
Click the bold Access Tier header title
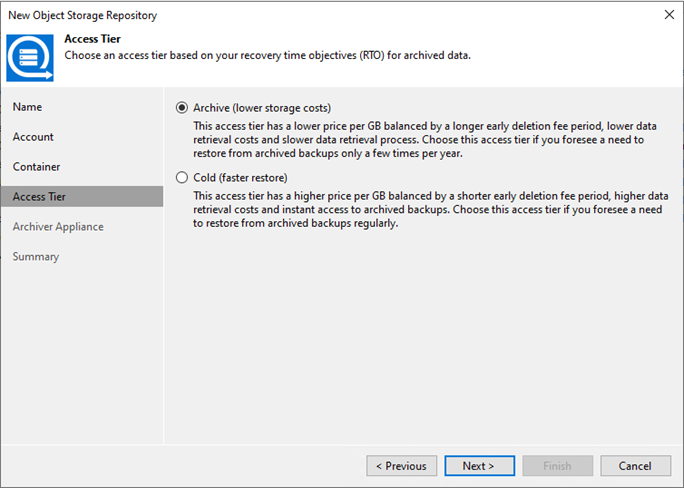point(93,39)
